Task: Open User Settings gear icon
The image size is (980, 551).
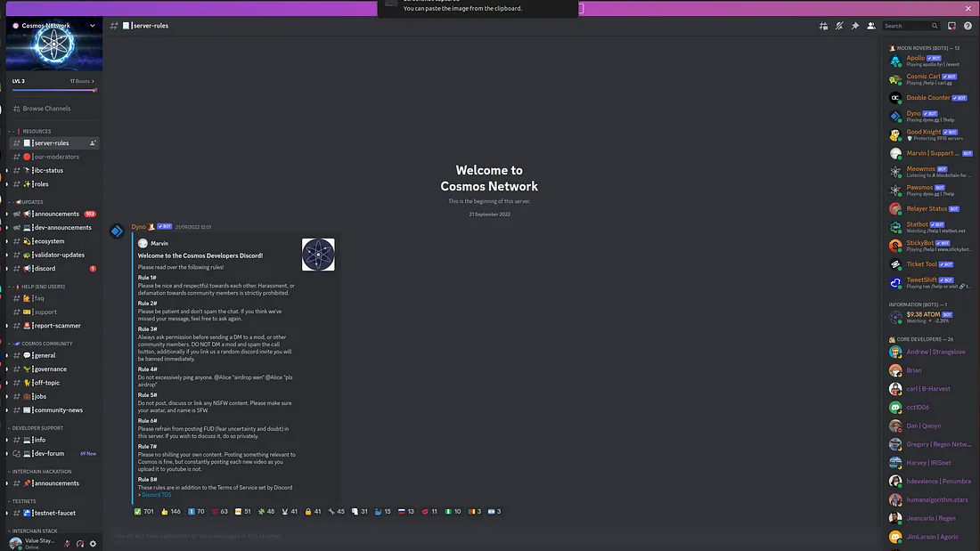Action: [x=93, y=543]
